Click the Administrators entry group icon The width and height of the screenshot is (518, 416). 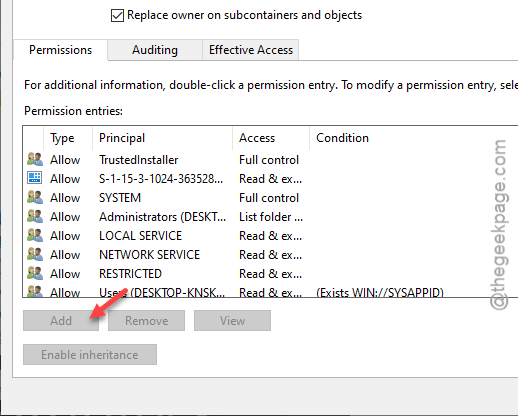click(35, 216)
